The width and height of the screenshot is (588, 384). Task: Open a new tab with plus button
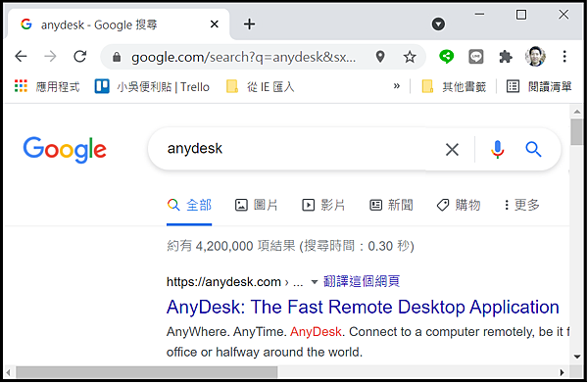tap(249, 24)
